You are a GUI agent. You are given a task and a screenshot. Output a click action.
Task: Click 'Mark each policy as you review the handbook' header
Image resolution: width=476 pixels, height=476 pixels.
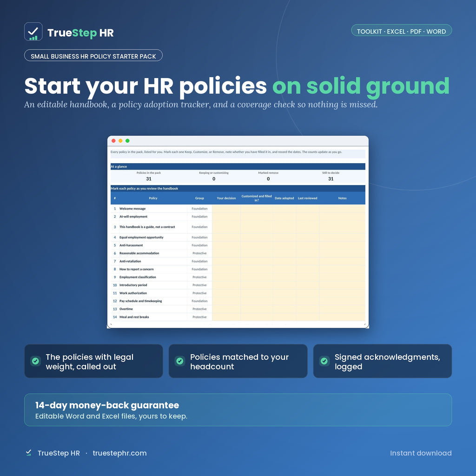(x=238, y=189)
